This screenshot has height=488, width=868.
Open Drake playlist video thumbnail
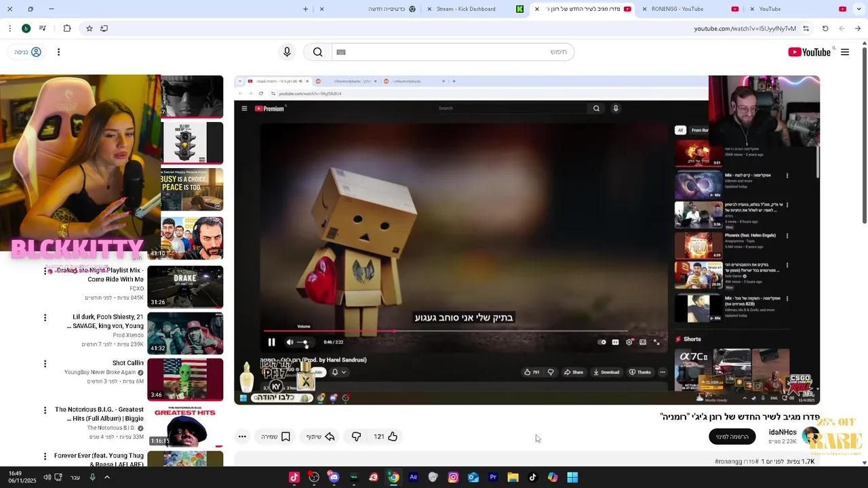point(185,287)
